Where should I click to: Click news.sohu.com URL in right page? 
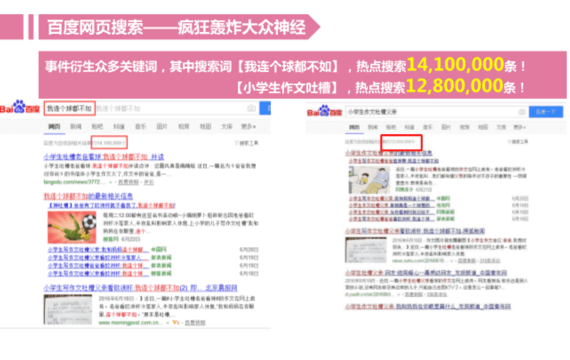[420, 261]
